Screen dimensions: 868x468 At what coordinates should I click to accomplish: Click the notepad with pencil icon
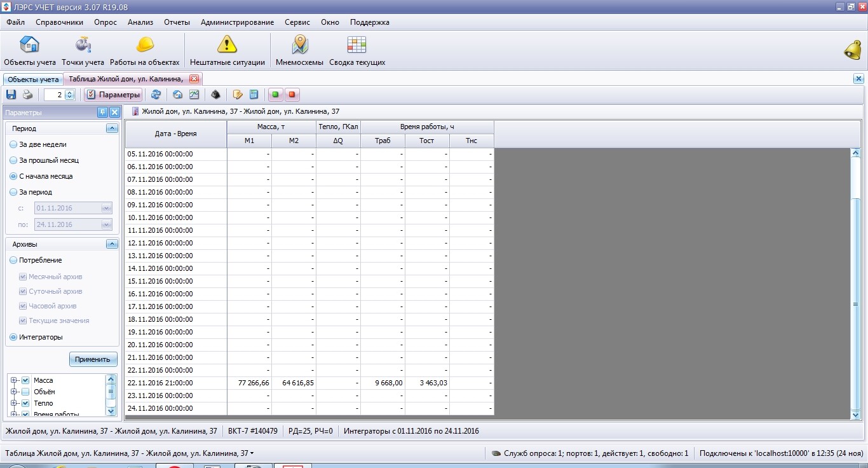pyautogui.click(x=238, y=95)
